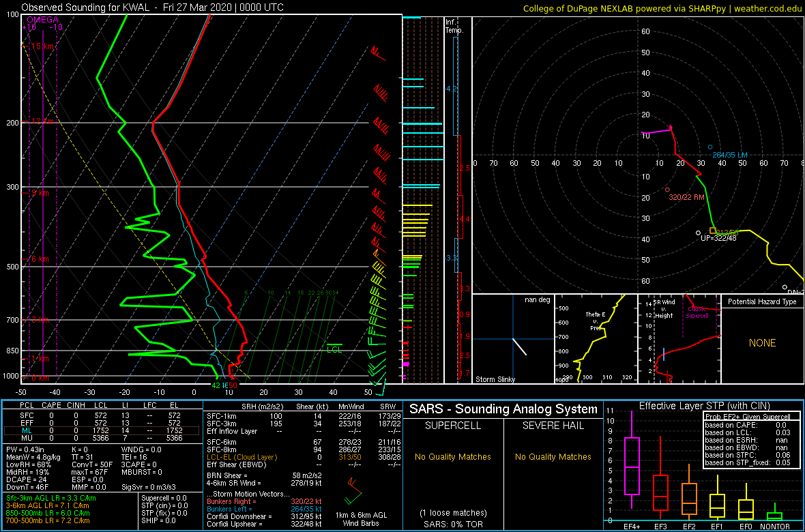Screen dimensions: 805x532
Task: Click the STP (cin) = 0.0 value
Action: pos(164,506)
